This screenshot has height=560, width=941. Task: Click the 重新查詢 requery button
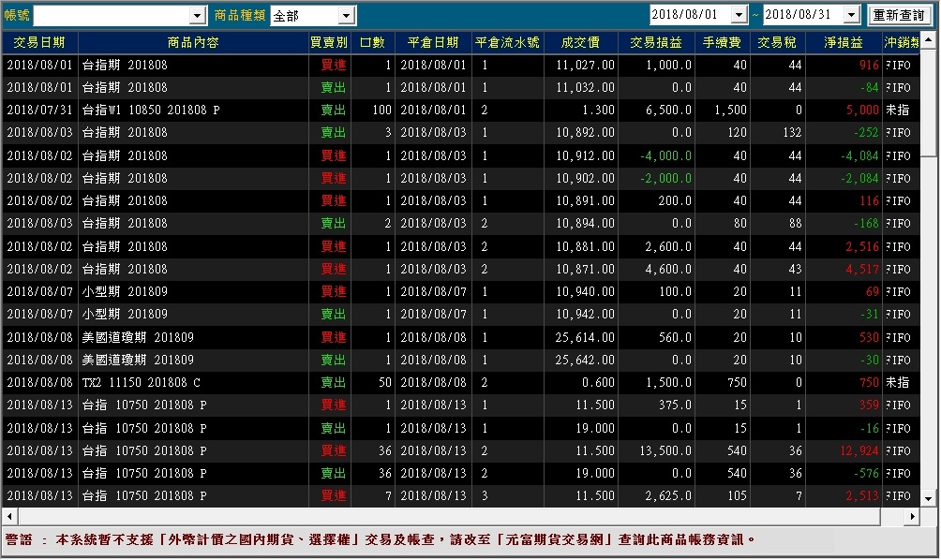[x=899, y=15]
